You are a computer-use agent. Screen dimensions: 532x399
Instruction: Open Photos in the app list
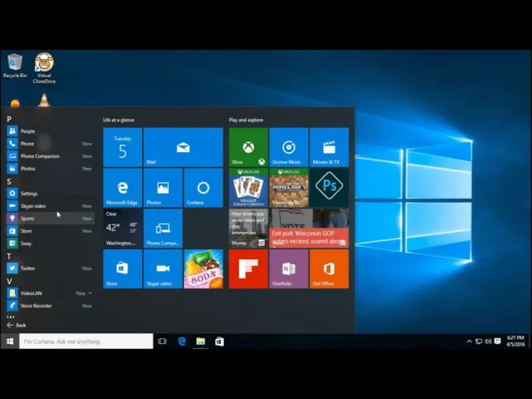(50, 168)
